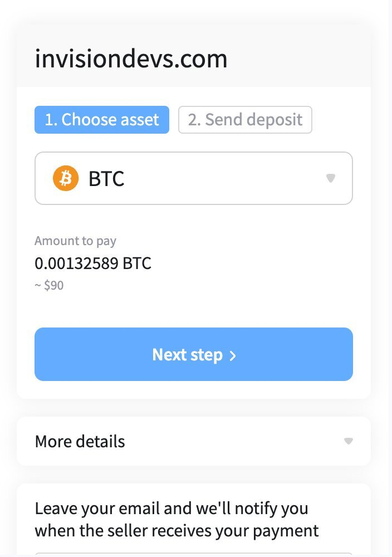
Task: Open the BTC asset dropdown
Action: coord(193,178)
